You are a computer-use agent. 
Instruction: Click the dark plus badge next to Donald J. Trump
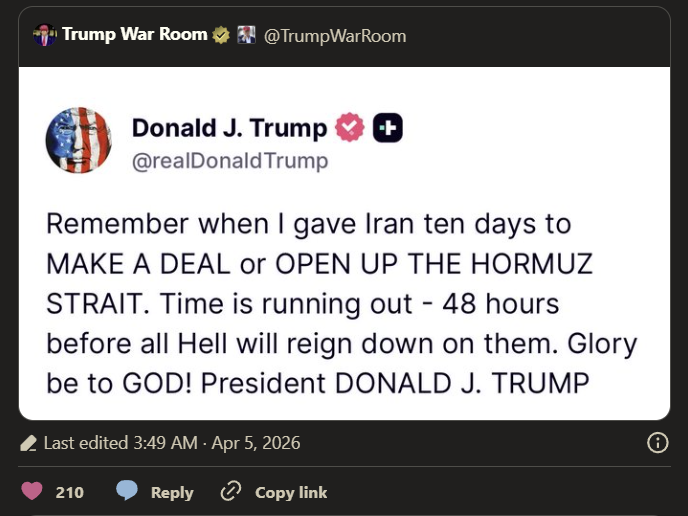tap(388, 128)
